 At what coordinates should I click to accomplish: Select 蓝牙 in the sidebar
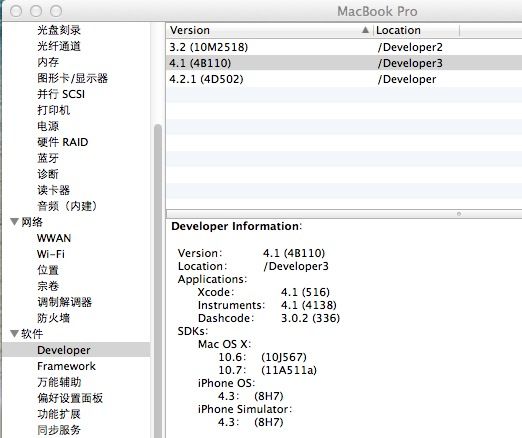pyautogui.click(x=48, y=158)
